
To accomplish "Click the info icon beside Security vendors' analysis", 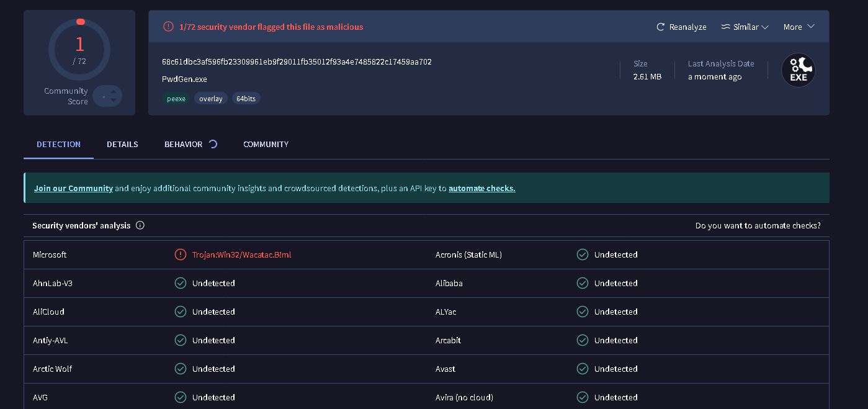I will (x=140, y=225).
